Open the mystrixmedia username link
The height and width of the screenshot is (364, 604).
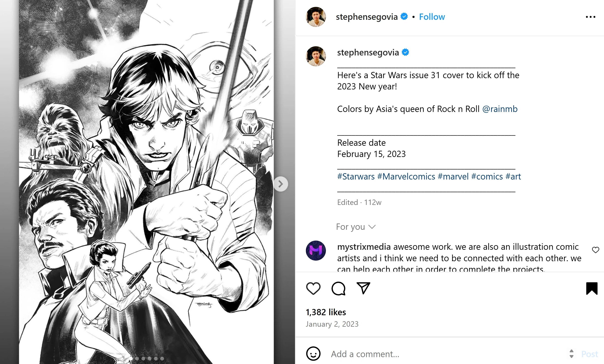[364, 247]
